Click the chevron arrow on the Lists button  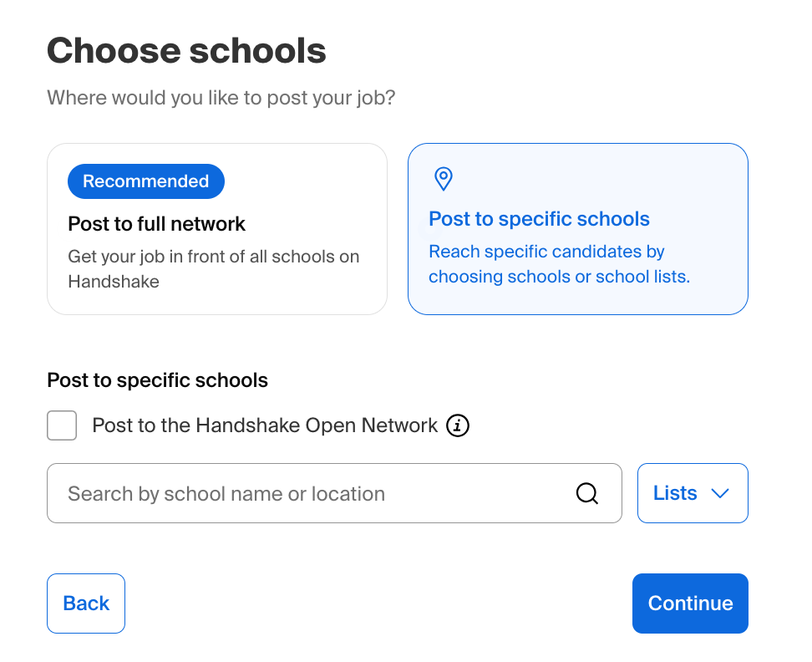coord(719,493)
